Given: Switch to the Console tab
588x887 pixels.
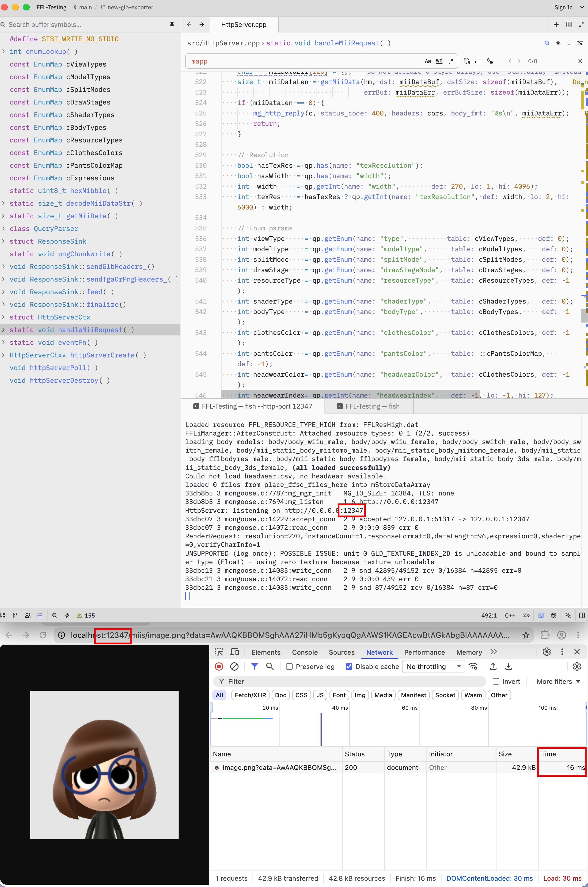Looking at the screenshot, I should coord(305,652).
